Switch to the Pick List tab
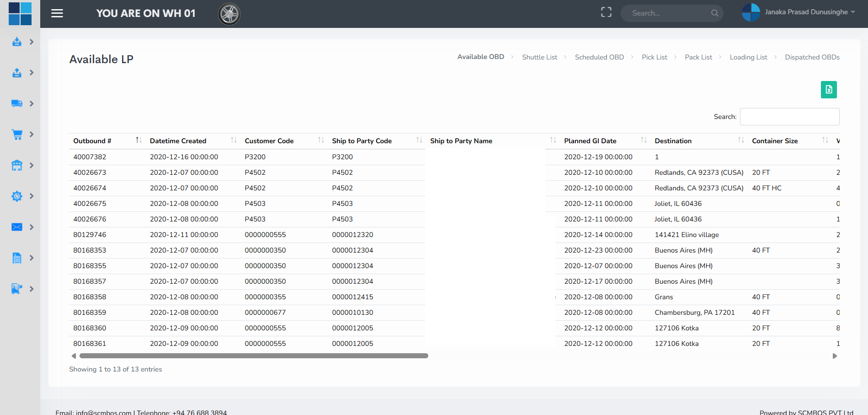Viewport: 868px width, 415px height. tap(655, 57)
